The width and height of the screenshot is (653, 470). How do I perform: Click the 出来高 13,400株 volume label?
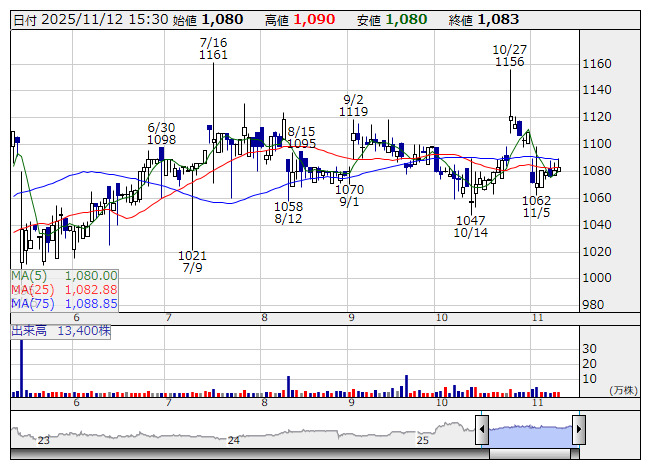[61, 331]
